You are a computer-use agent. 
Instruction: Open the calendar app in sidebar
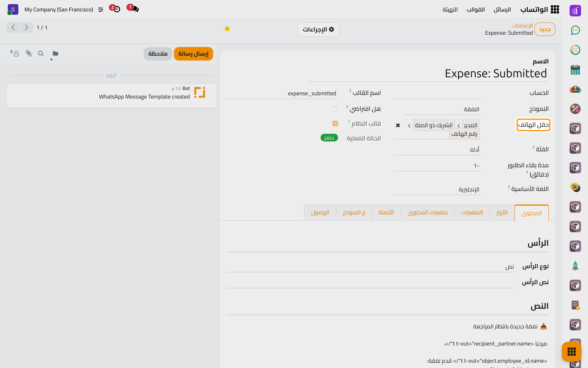[575, 70]
